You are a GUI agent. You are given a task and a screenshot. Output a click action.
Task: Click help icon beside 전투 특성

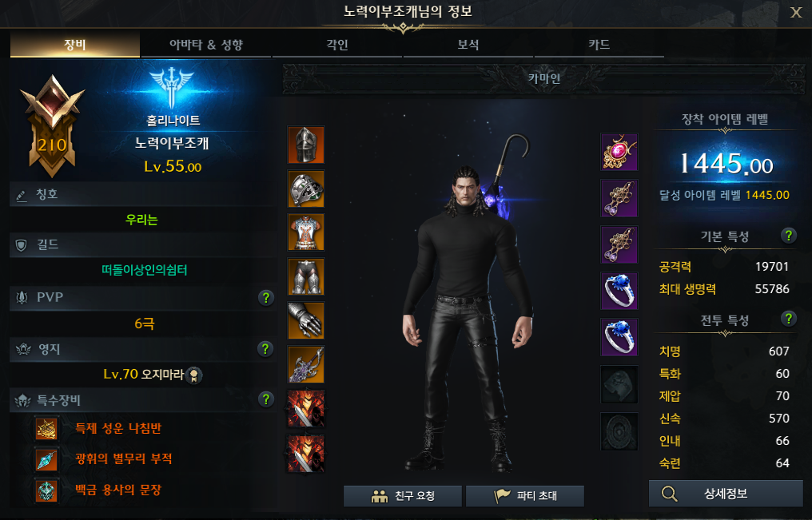point(788,319)
